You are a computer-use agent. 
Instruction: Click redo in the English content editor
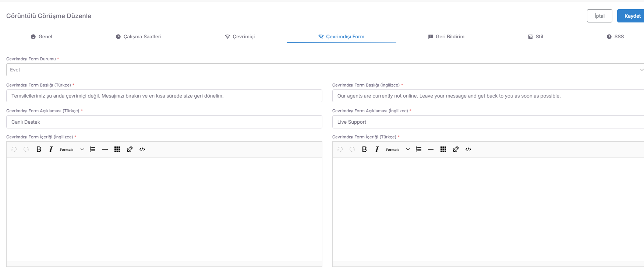(26, 149)
